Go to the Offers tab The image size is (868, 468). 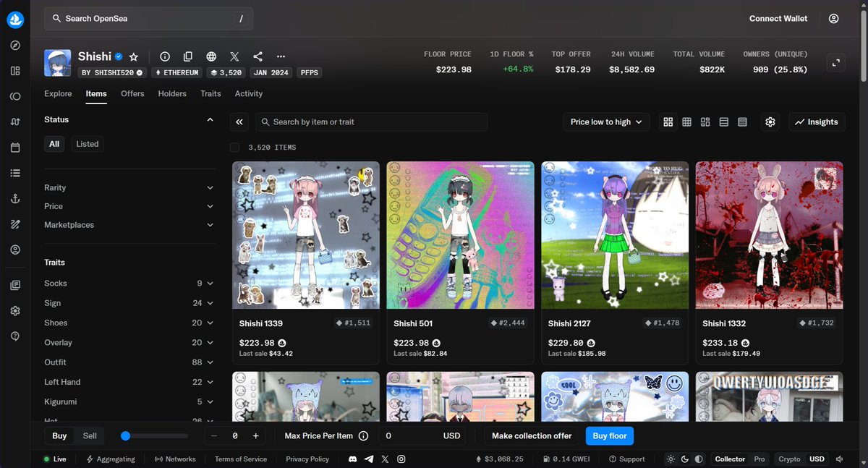pyautogui.click(x=132, y=93)
